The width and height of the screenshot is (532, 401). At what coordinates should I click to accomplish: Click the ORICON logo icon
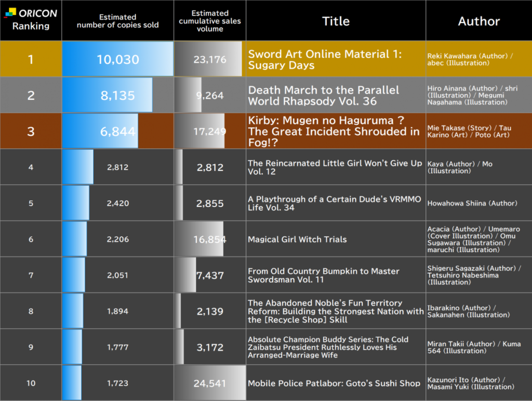(x=10, y=13)
